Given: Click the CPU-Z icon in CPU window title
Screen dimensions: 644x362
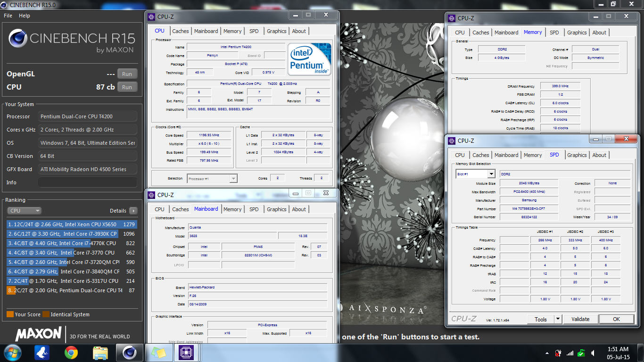Looking at the screenshot, I should (x=151, y=17).
